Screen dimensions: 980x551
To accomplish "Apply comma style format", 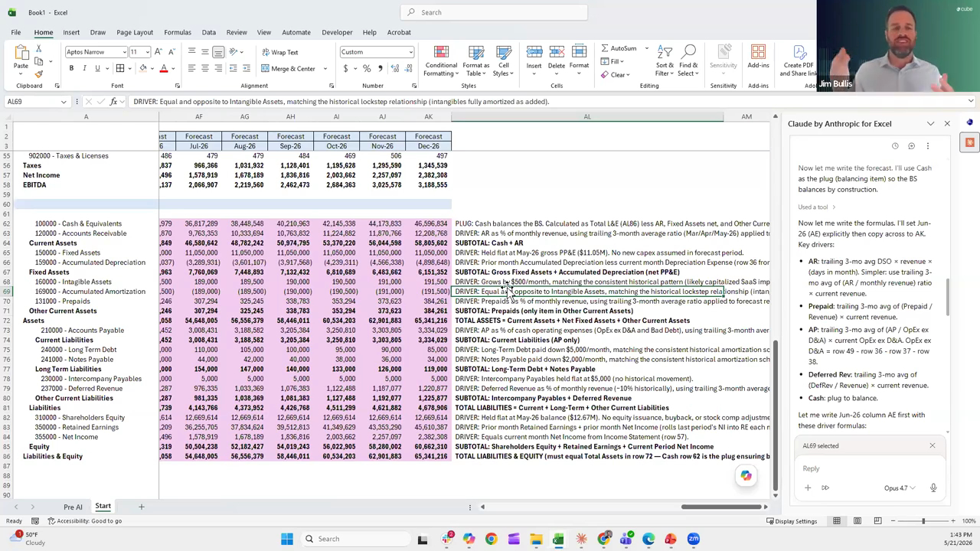I will (379, 68).
